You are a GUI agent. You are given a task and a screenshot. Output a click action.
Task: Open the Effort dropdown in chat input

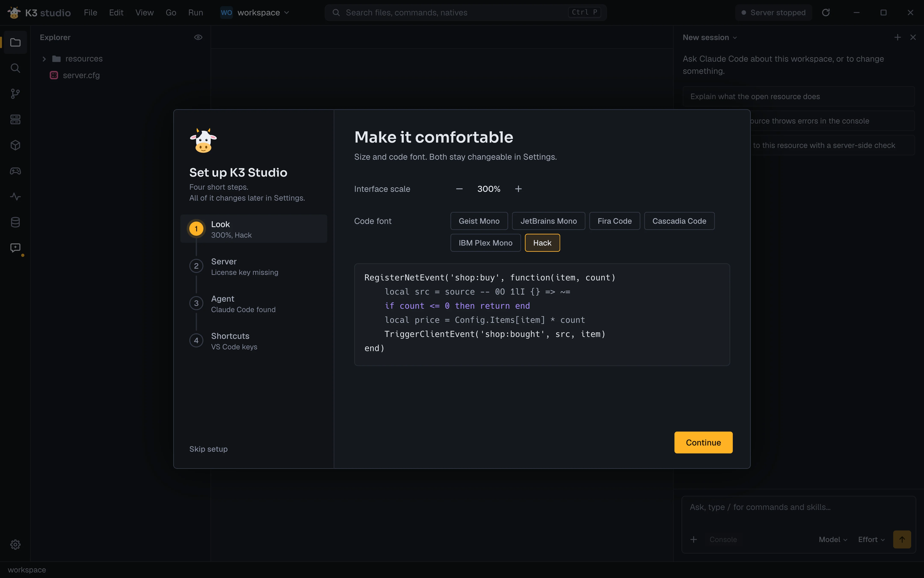point(871,539)
